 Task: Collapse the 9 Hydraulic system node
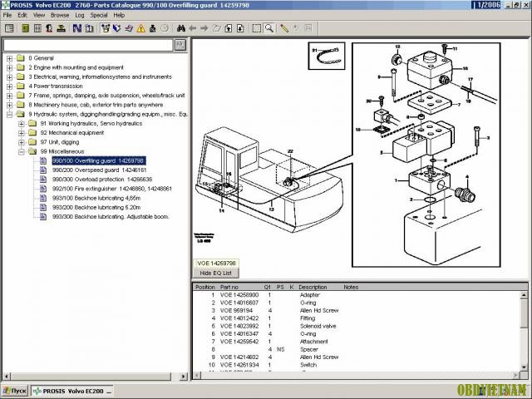(9, 115)
